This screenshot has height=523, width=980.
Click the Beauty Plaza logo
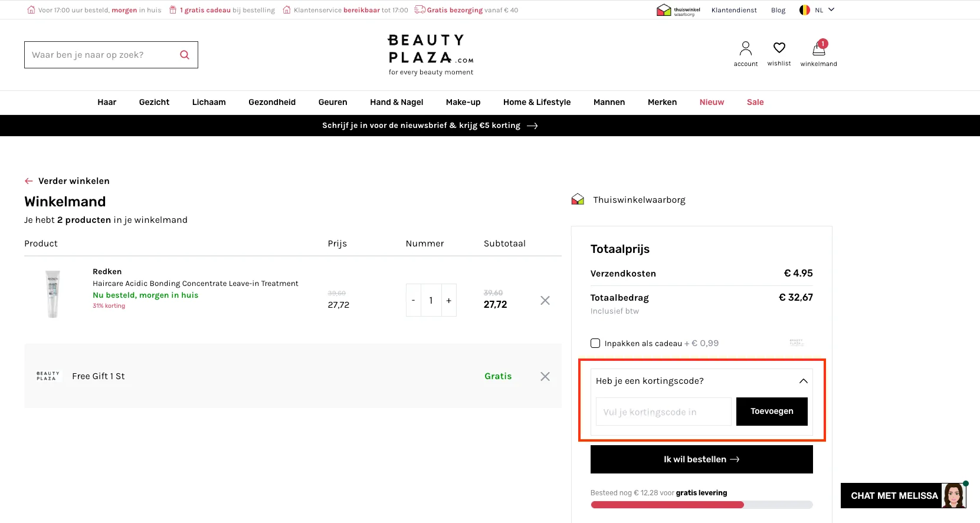[431, 55]
